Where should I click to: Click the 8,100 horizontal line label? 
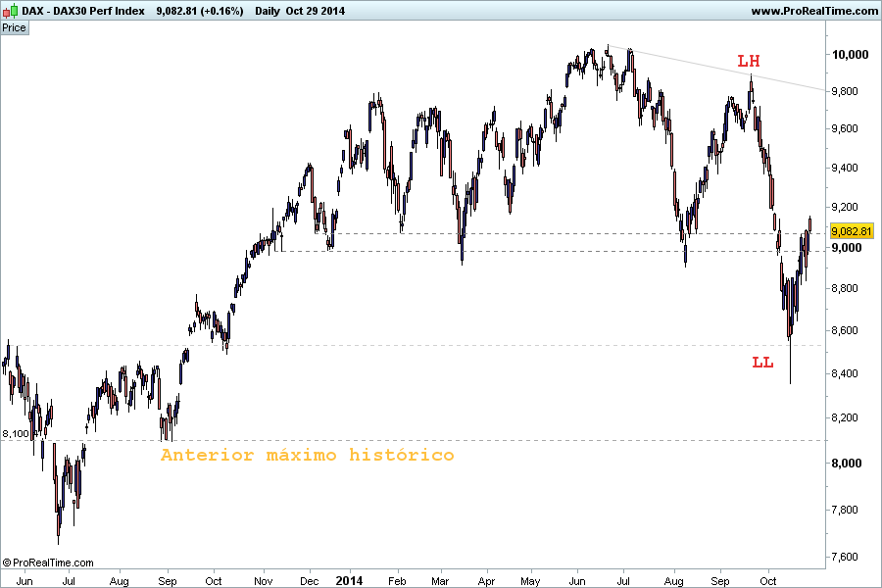[15, 434]
